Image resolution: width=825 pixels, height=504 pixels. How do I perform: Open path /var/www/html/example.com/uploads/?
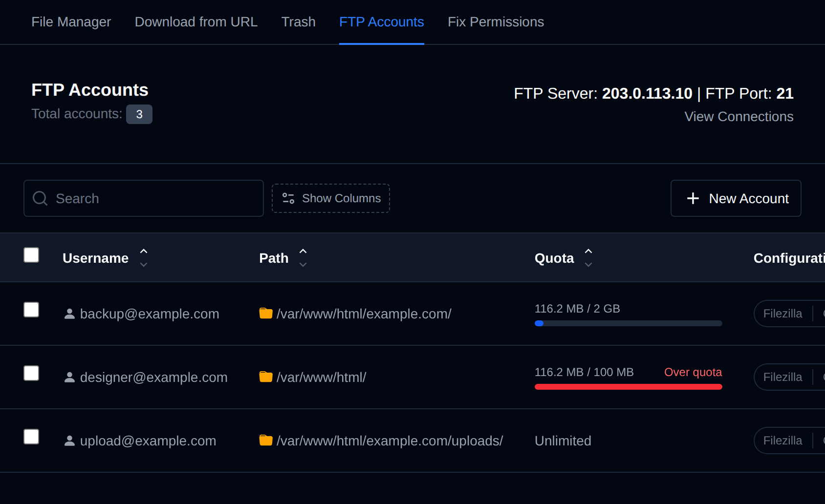pyautogui.click(x=390, y=441)
